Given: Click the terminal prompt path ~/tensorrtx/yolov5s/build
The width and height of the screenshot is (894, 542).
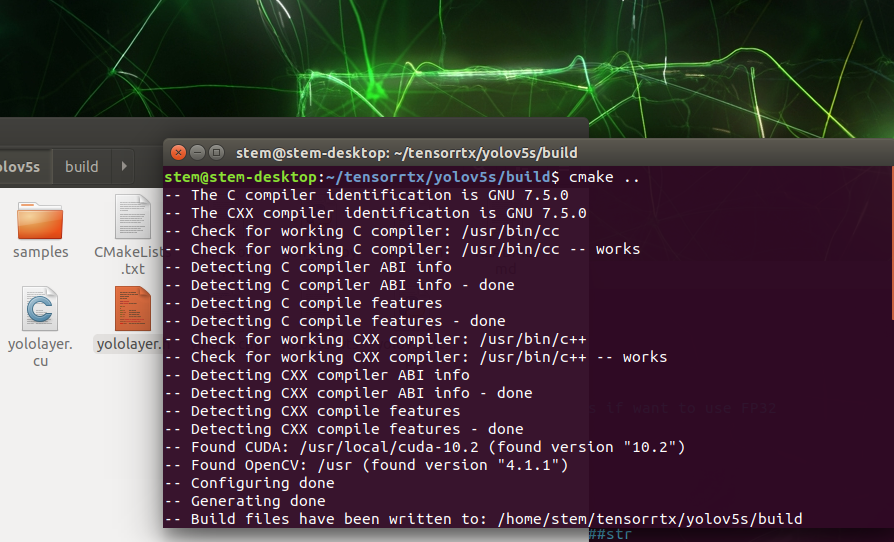Looking at the screenshot, I should click(438, 177).
